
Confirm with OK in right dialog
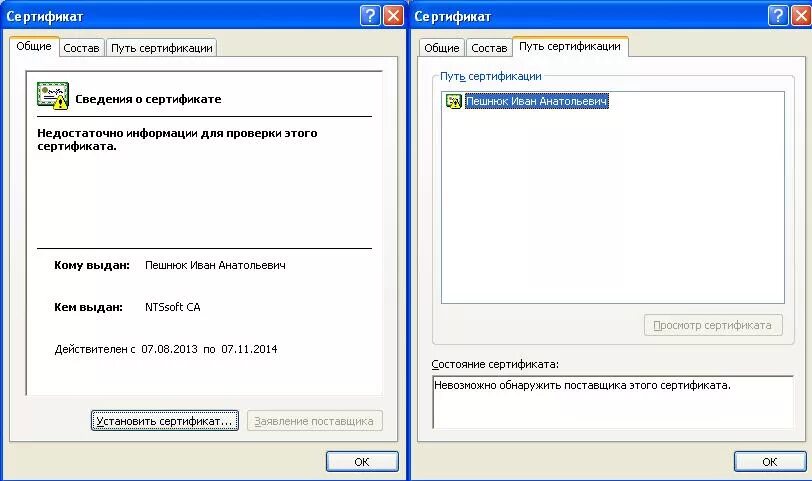pos(770,461)
